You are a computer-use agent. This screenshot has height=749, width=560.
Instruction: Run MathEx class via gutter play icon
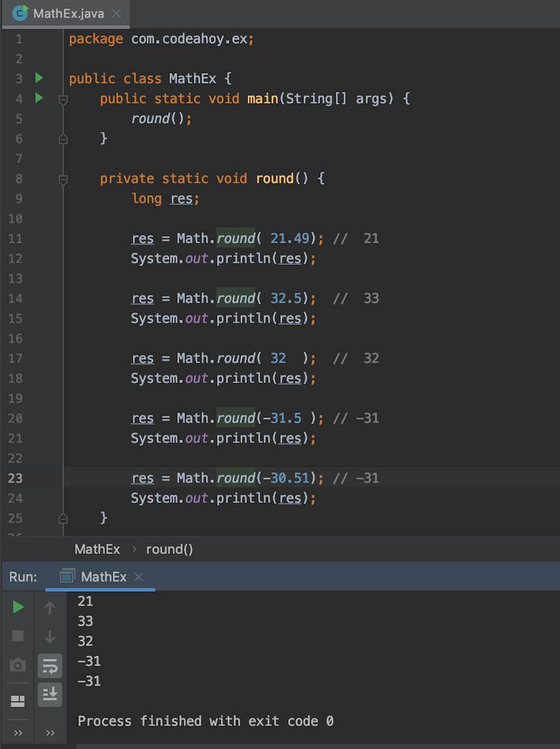(x=39, y=78)
